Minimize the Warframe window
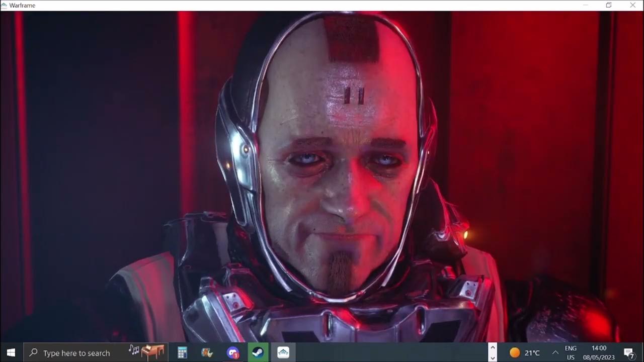The width and height of the screenshot is (644, 362). point(585,5)
